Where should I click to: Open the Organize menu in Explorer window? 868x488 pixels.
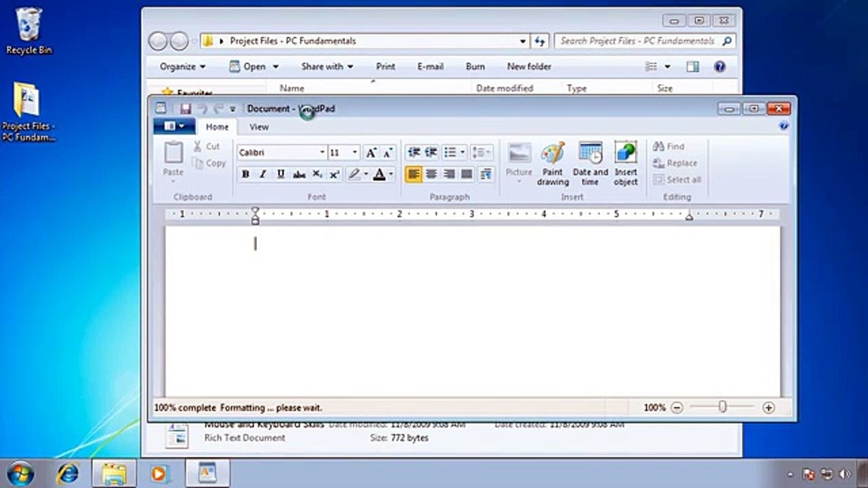point(182,66)
